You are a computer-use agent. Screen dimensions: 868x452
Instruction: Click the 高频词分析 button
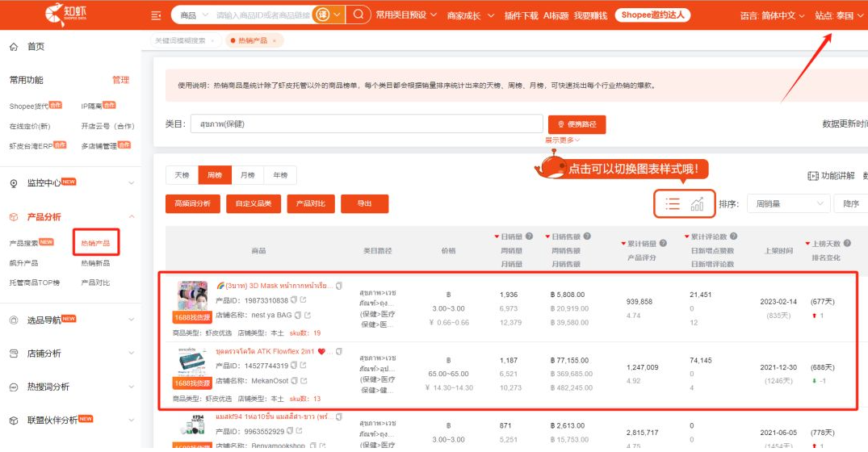click(x=193, y=204)
